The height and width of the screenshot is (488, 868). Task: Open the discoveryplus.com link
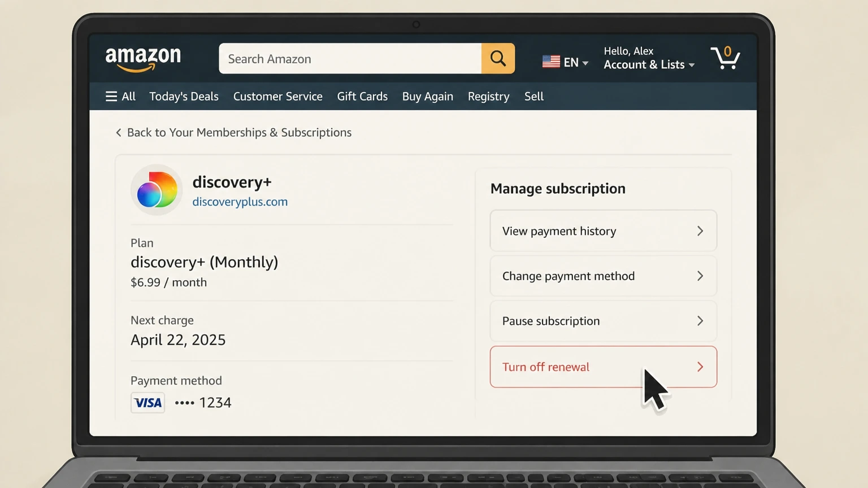point(240,202)
